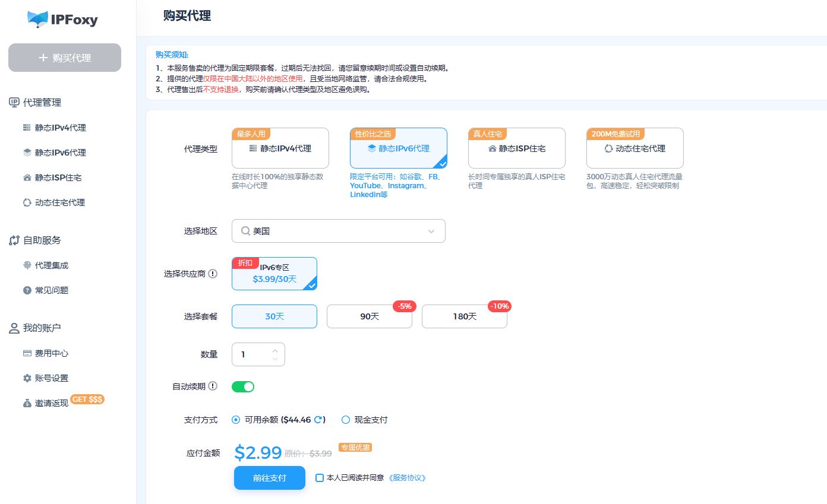Click the 最多人用 tag
827x504 pixels.
(251, 134)
